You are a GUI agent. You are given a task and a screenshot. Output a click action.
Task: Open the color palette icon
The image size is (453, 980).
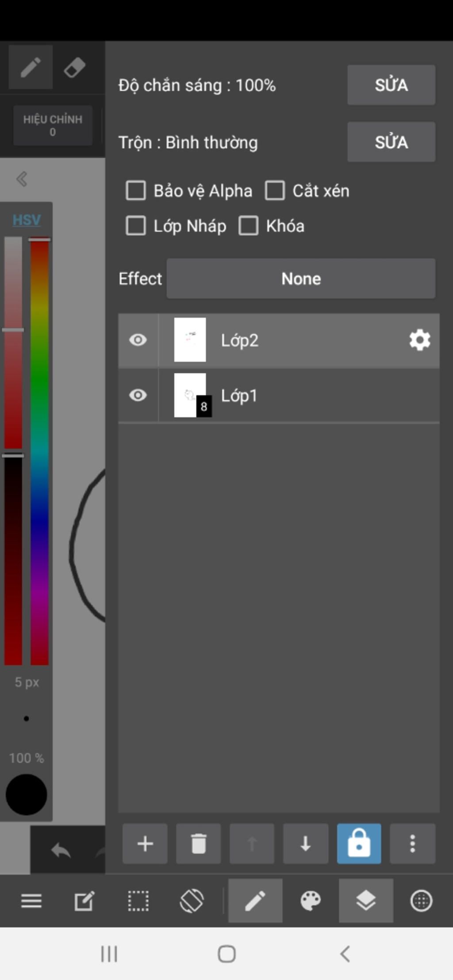311,900
